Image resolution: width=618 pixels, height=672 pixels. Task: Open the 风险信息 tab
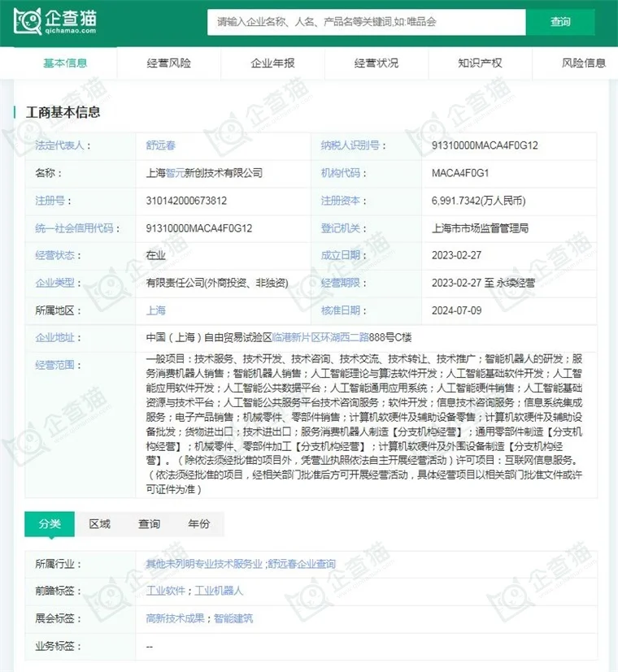[x=584, y=63]
